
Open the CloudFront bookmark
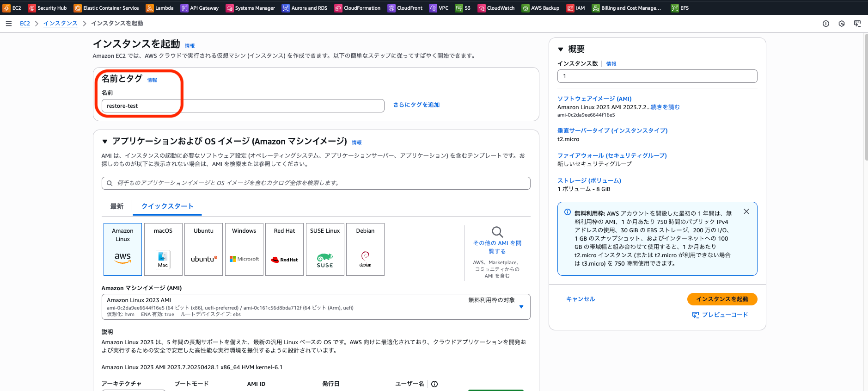click(x=405, y=8)
